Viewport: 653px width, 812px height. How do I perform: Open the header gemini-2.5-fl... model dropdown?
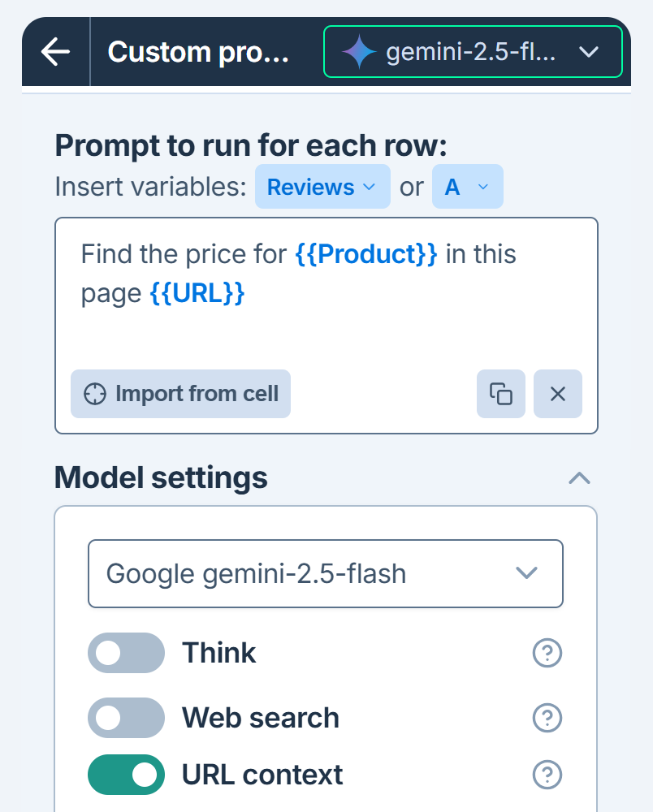(x=473, y=52)
